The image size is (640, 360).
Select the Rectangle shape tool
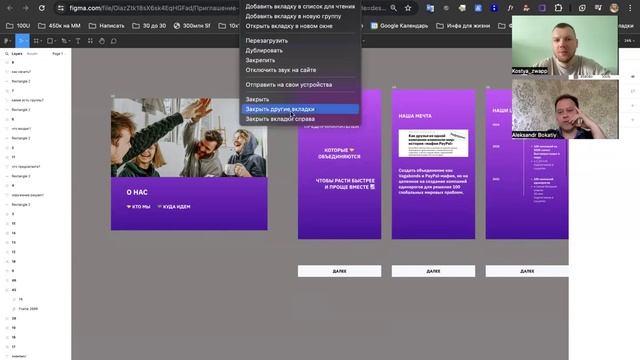50,41
